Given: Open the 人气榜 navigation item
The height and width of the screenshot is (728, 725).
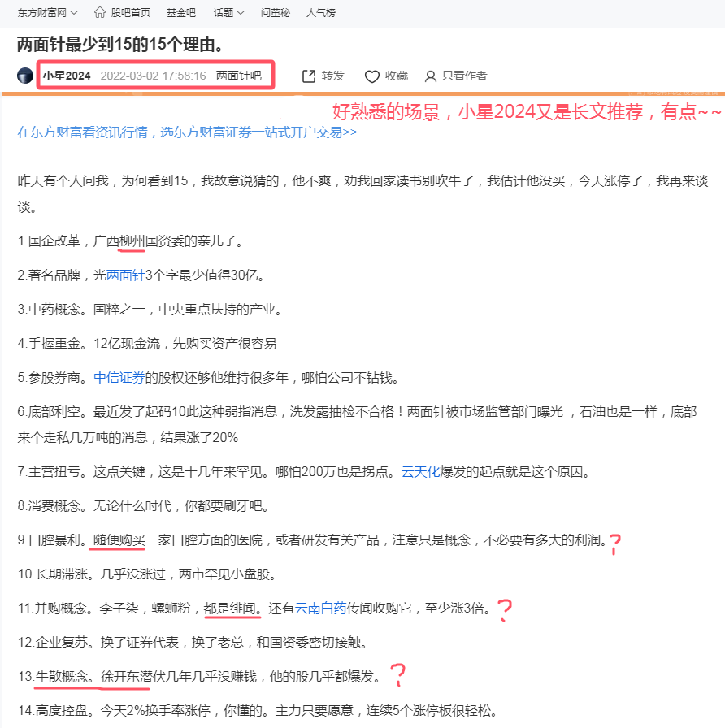Looking at the screenshot, I should point(321,12).
